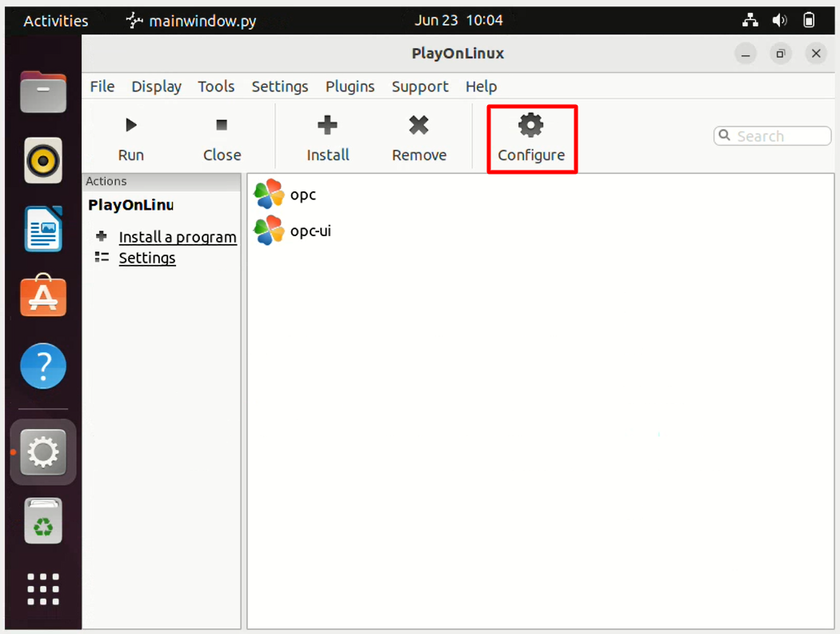The height and width of the screenshot is (634, 840).
Task: Select the opc-ui entry text
Action: pos(310,231)
